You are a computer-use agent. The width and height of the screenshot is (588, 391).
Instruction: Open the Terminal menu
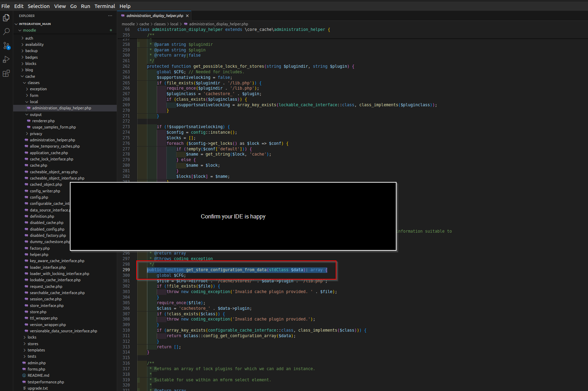coord(105,6)
